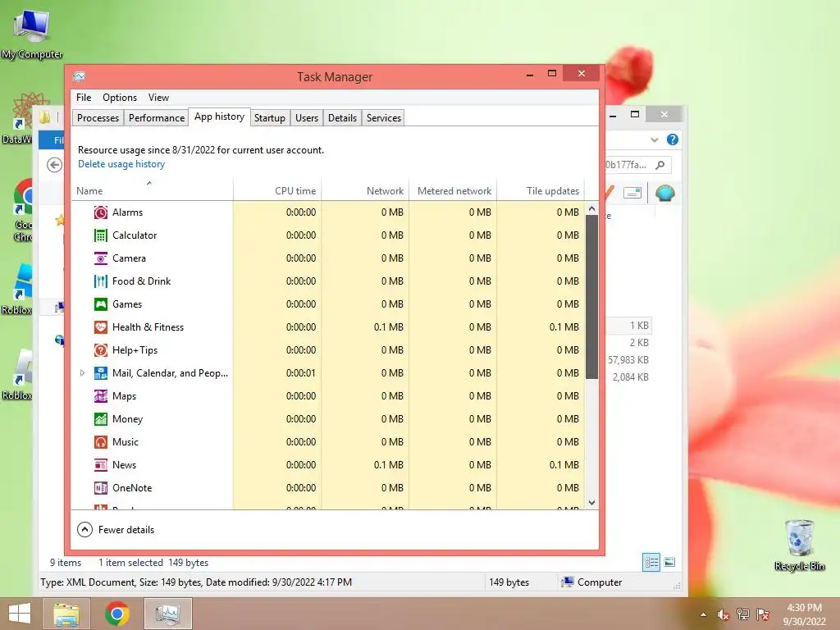Viewport: 840px width, 630px height.
Task: Click the 2,084 KB file size in Explorer
Action: click(631, 377)
